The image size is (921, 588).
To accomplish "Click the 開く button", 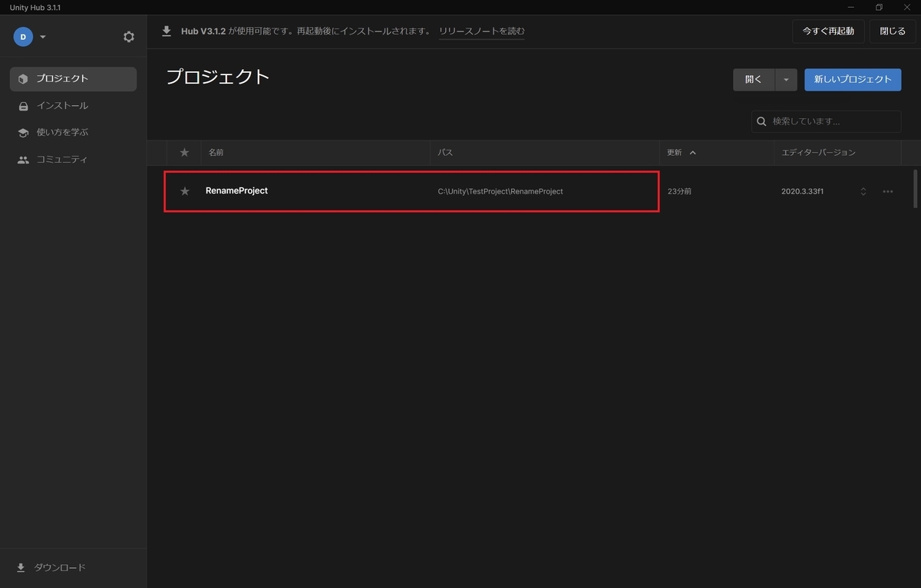I will point(754,79).
